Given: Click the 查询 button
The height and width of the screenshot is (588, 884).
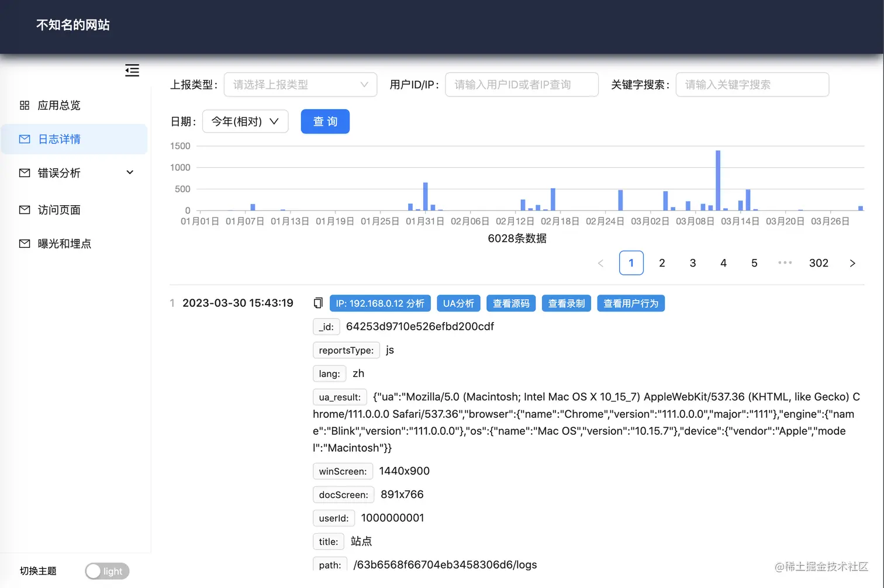Looking at the screenshot, I should pos(325,122).
